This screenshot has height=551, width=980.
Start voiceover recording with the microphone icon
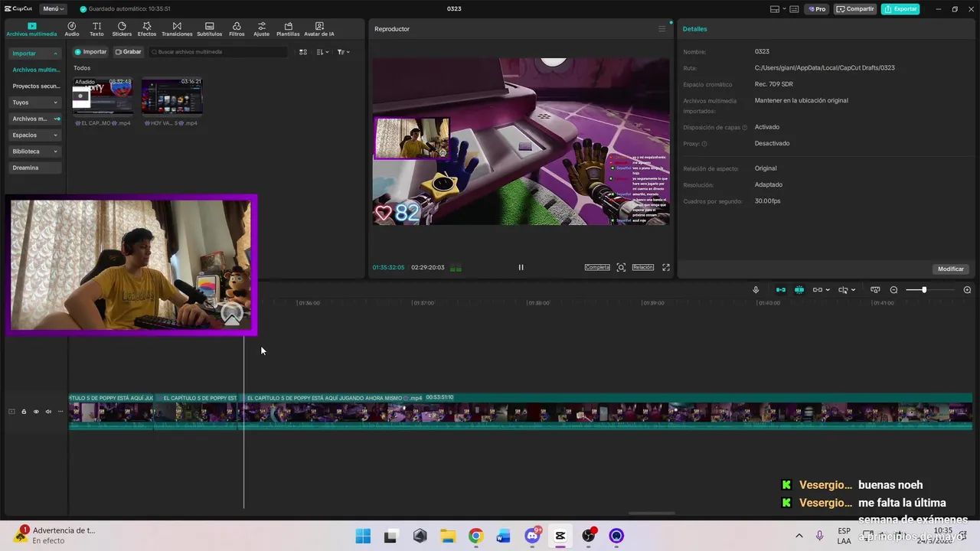pos(756,290)
